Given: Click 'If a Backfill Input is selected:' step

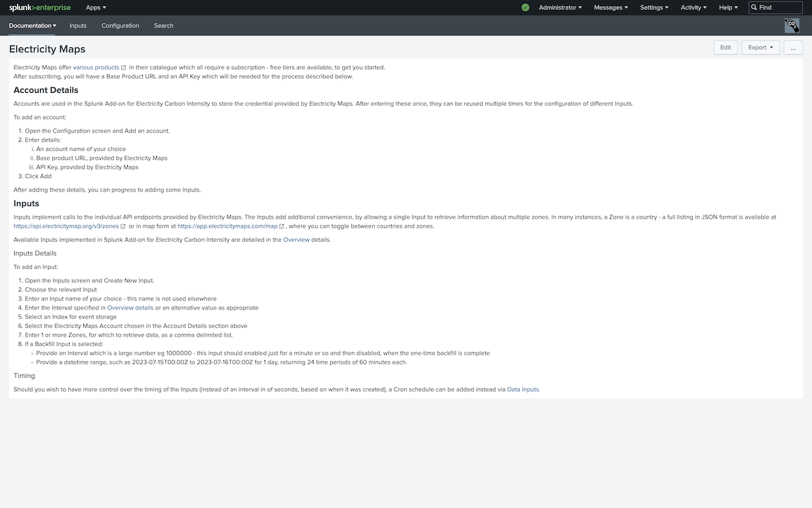Looking at the screenshot, I should pos(64,344).
